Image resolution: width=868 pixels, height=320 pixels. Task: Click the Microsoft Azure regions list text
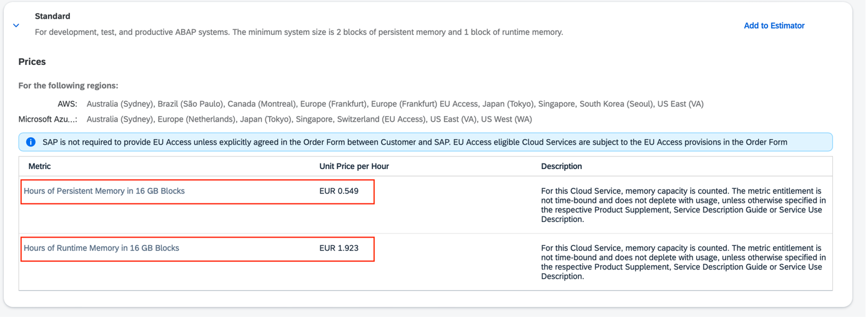tap(309, 119)
